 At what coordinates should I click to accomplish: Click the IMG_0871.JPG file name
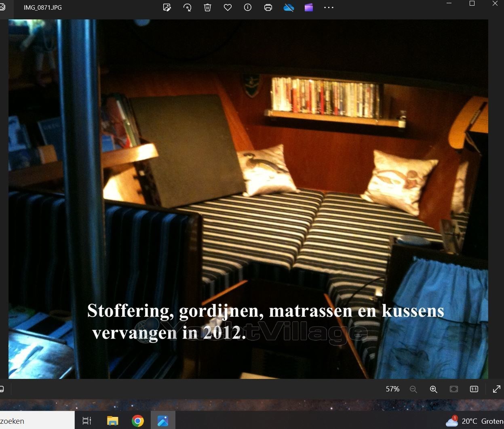[x=43, y=7]
